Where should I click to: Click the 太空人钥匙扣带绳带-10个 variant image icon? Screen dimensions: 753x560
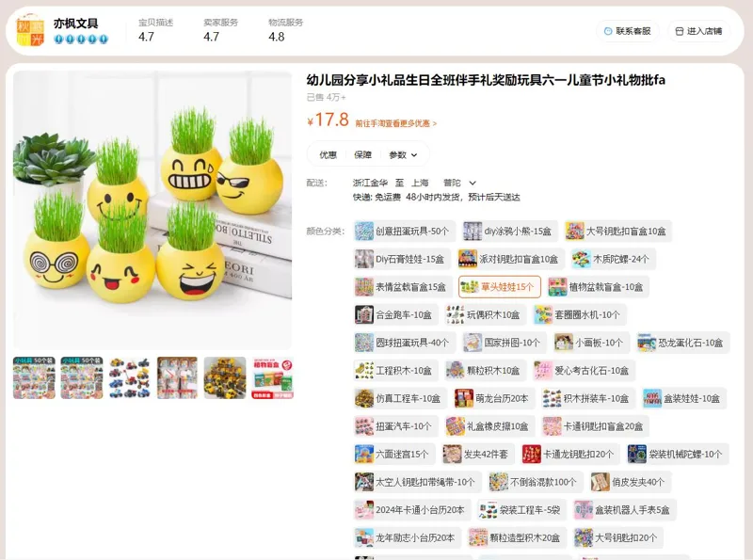coord(364,482)
